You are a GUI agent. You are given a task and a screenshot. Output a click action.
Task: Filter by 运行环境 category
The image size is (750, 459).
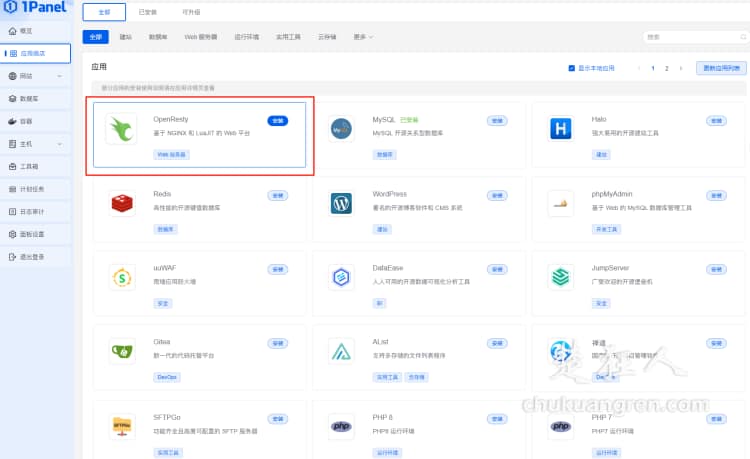pyautogui.click(x=247, y=37)
